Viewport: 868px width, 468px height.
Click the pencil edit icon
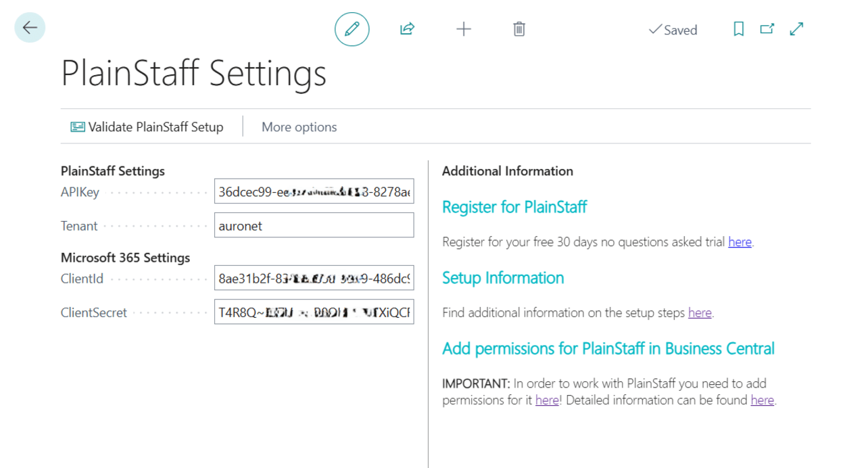coord(352,29)
